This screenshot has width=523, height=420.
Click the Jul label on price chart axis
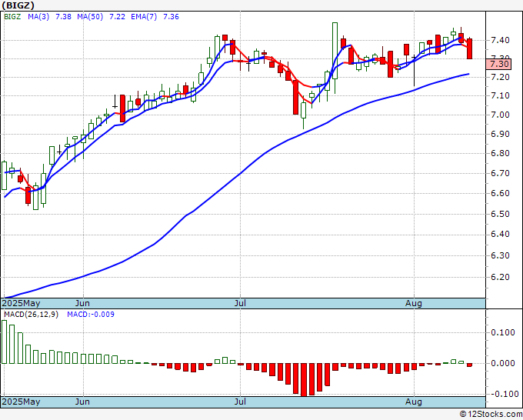(x=240, y=303)
